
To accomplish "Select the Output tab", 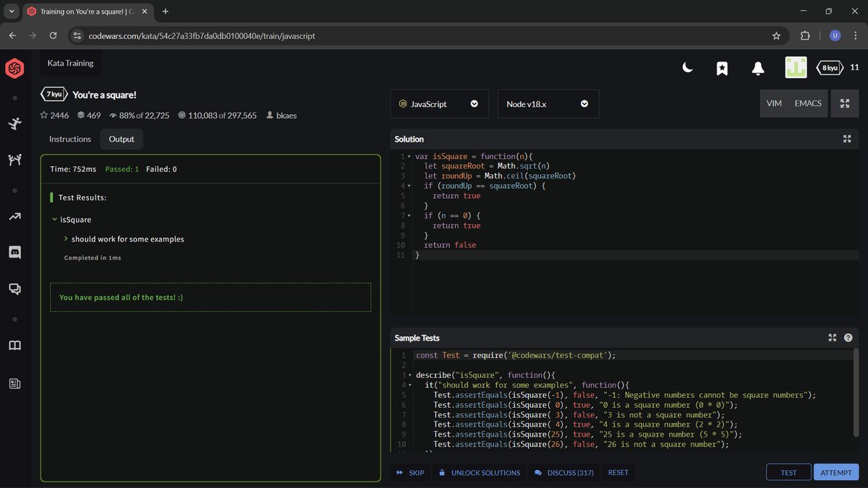I will [121, 139].
